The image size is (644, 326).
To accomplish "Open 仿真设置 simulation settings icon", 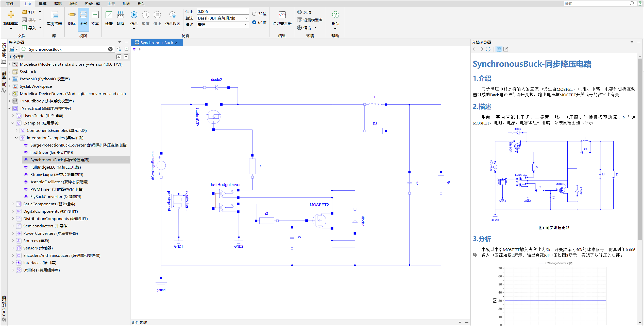I will click(x=173, y=15).
